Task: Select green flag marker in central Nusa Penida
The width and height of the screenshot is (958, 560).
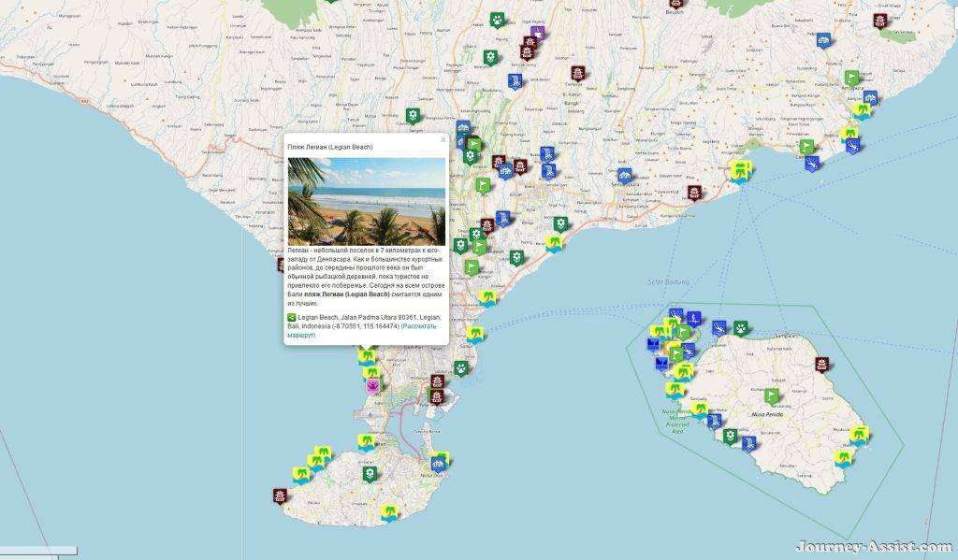Action: tap(772, 395)
